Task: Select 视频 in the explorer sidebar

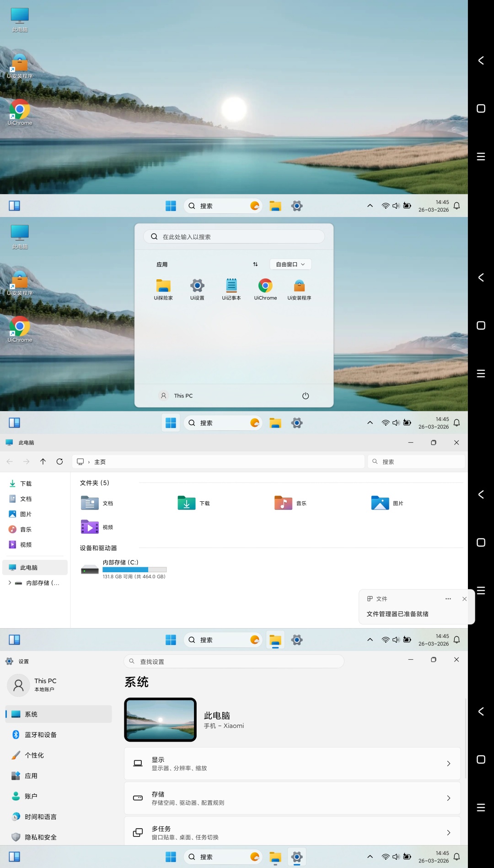Action: click(35, 544)
